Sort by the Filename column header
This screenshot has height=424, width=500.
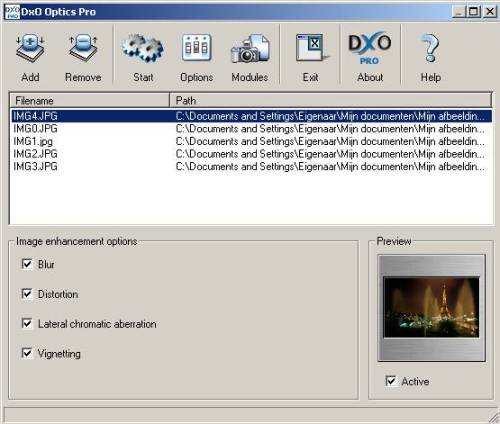point(89,100)
